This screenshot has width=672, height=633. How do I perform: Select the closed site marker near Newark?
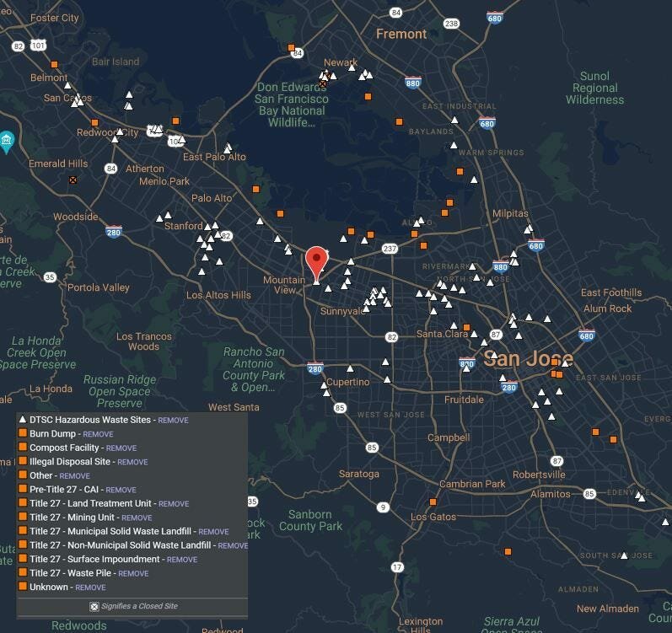[x=322, y=83]
